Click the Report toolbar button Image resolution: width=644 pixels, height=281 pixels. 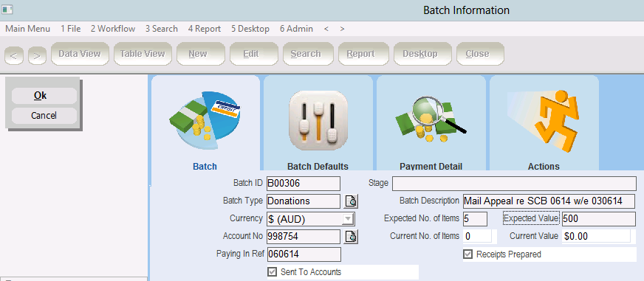pyautogui.click(x=363, y=54)
